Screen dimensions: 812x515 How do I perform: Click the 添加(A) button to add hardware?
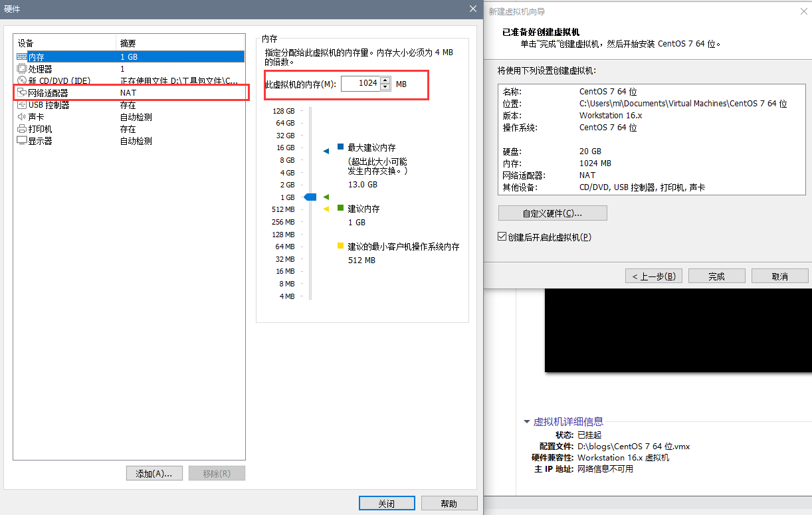coord(154,472)
